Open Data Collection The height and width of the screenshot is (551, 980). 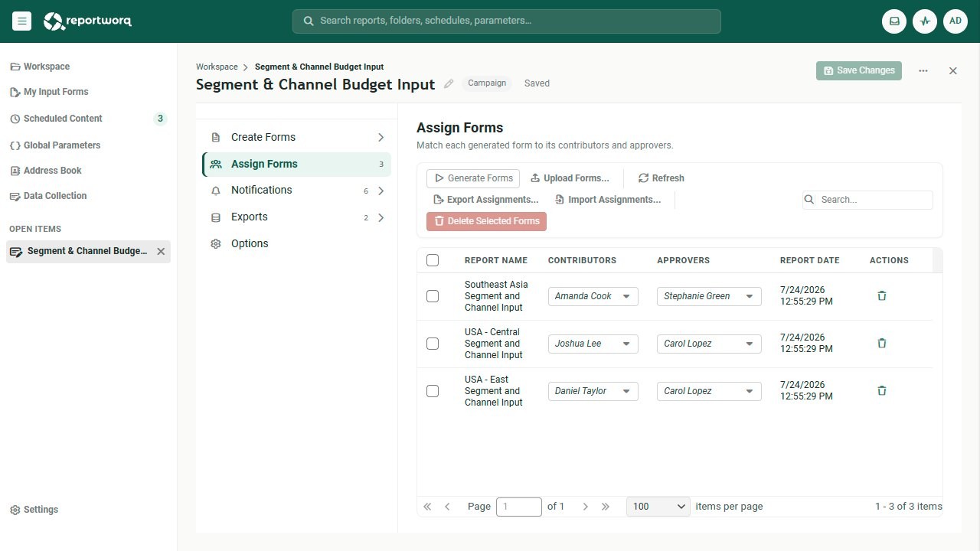[48, 196]
